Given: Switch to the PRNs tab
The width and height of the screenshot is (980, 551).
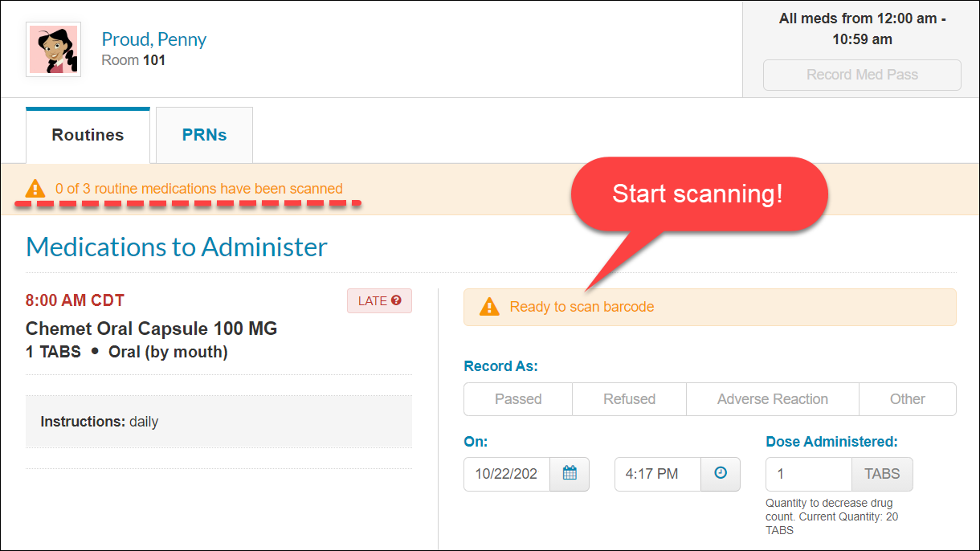Looking at the screenshot, I should (x=204, y=134).
